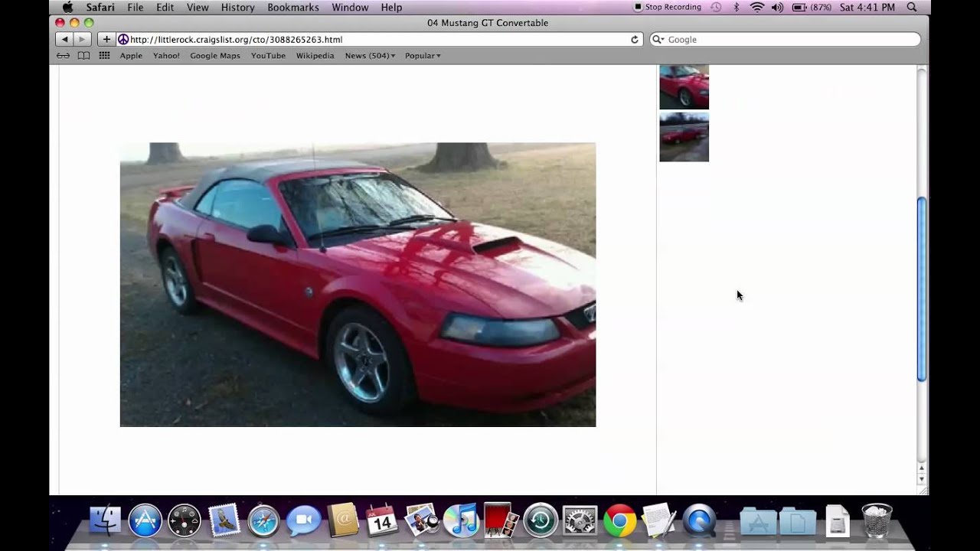The height and width of the screenshot is (551, 980).
Task: Click Stop Recording in the menu bar
Action: coord(668,7)
